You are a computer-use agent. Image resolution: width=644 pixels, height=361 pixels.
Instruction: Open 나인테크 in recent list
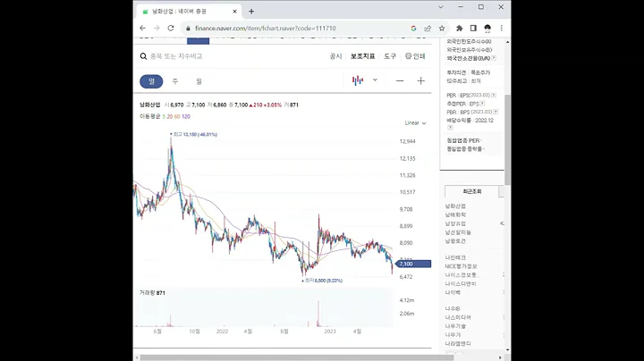click(x=455, y=257)
